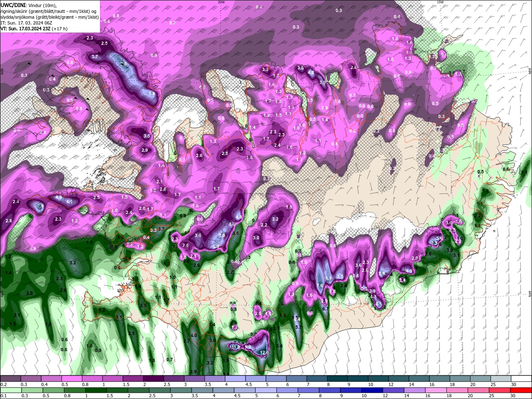Click the 'slydda/snjókoma' snow description line
532x399 pixels.
click(x=49, y=17)
